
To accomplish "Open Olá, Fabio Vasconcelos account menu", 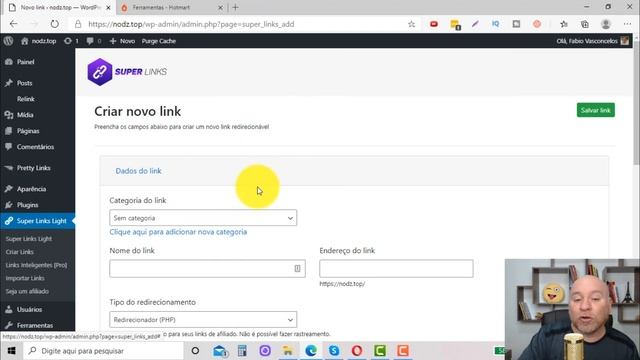I will [x=592, y=41].
